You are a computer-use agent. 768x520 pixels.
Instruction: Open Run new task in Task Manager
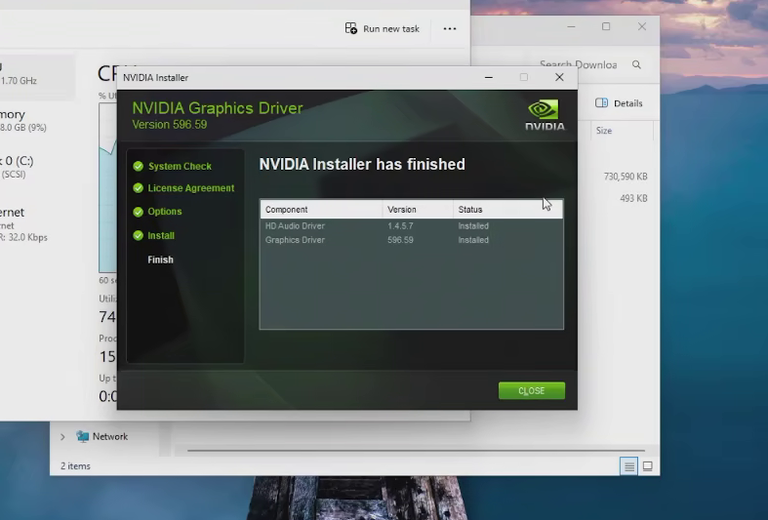[382, 29]
